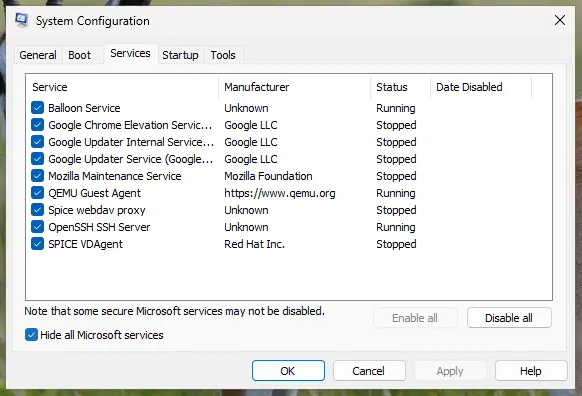Viewport: 582px width, 396px height.
Task: Select the QEMU Guest Agent name
Action: tap(94, 193)
